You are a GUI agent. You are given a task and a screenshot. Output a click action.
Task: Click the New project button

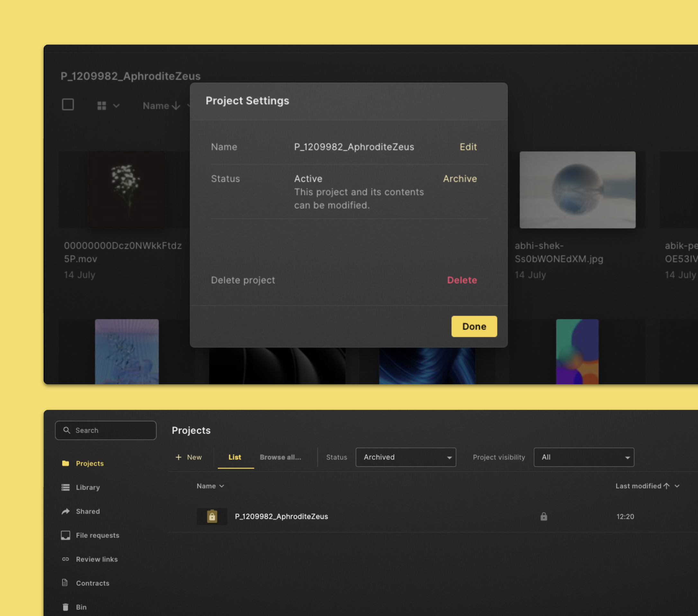click(x=189, y=457)
